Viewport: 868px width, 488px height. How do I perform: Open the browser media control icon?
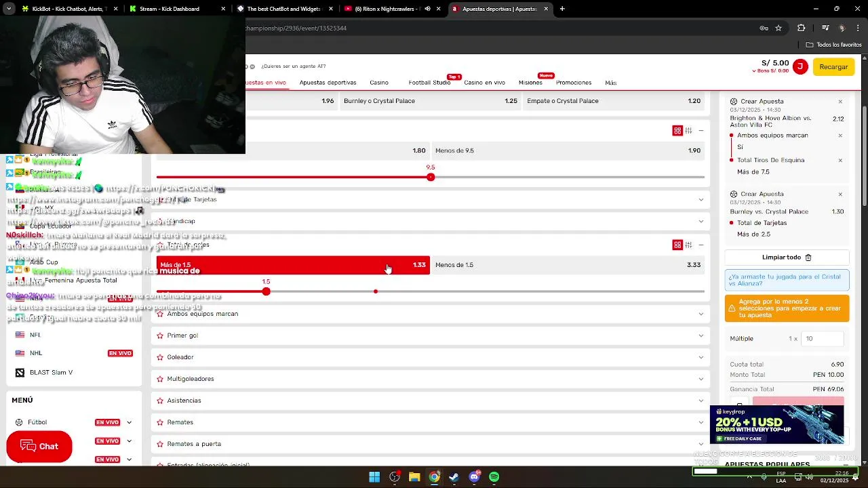(x=825, y=28)
